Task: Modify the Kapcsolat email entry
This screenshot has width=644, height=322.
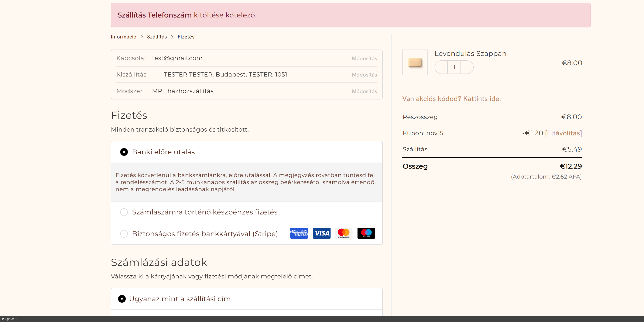Action: (364, 58)
